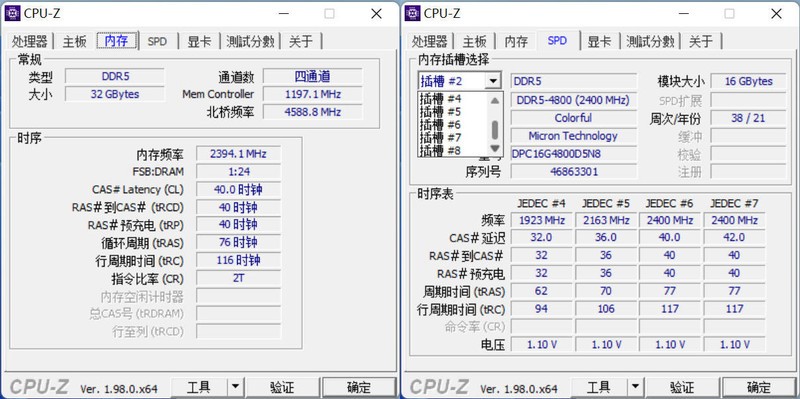The width and height of the screenshot is (800, 399).
Task: Switch to SPD tab in left window
Action: click(157, 41)
